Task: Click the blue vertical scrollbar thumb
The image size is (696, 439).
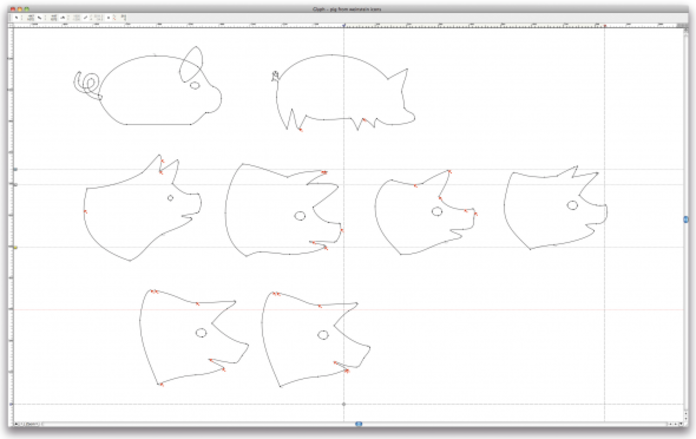Action: point(686,219)
